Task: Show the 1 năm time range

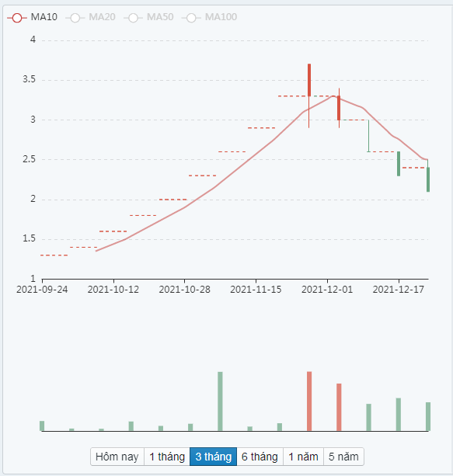Action: (x=303, y=457)
